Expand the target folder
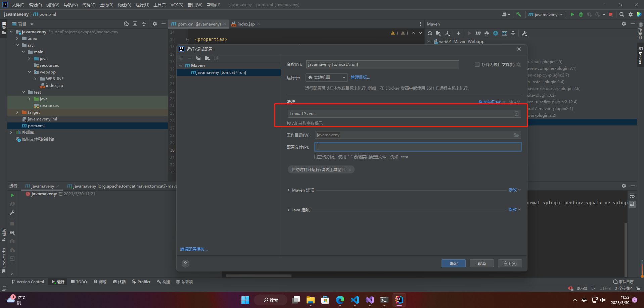 (x=17, y=112)
